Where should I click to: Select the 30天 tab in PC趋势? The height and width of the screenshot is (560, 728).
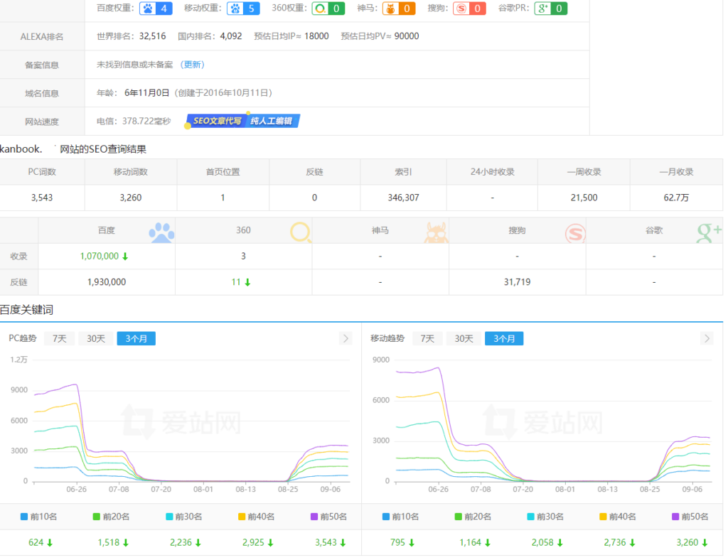coord(96,339)
